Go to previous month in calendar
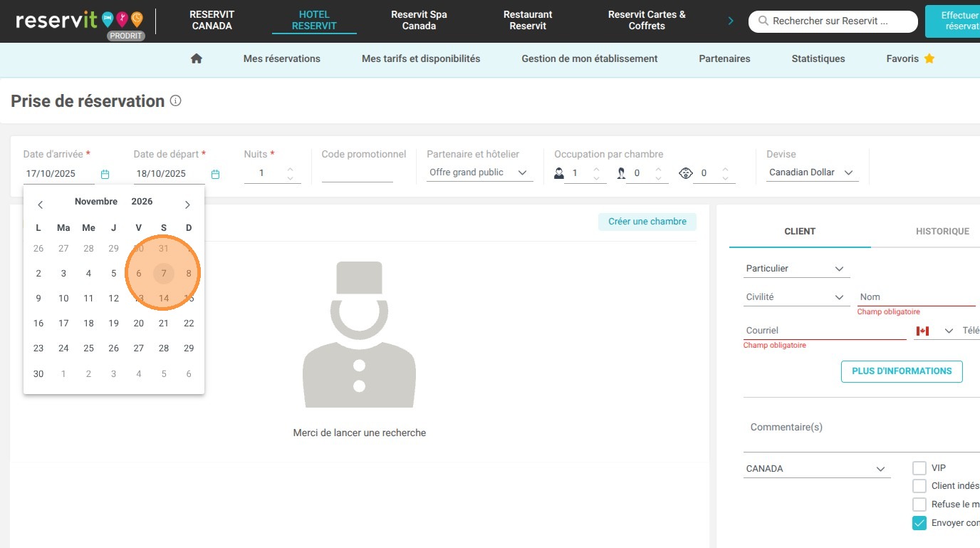980x548 pixels. pyautogui.click(x=41, y=205)
